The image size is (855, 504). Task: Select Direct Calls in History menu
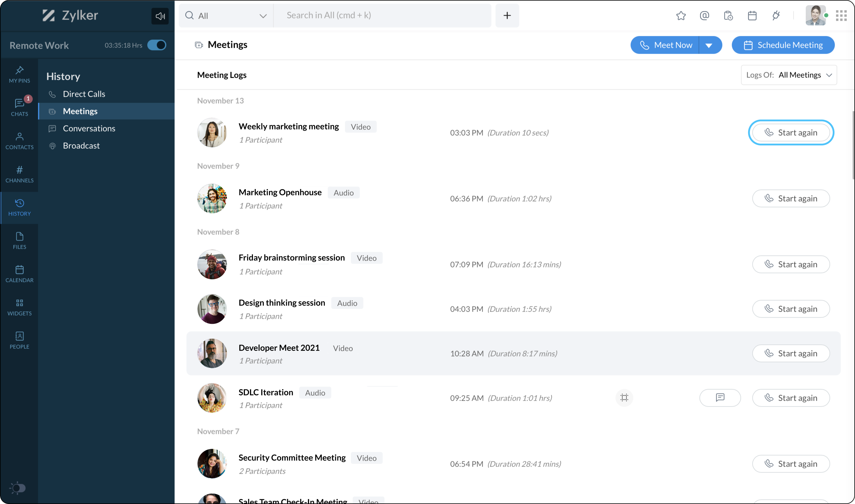coord(84,94)
